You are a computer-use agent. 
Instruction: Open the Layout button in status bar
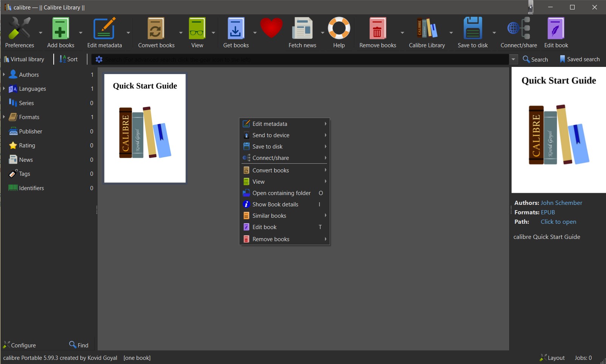pyautogui.click(x=552, y=358)
